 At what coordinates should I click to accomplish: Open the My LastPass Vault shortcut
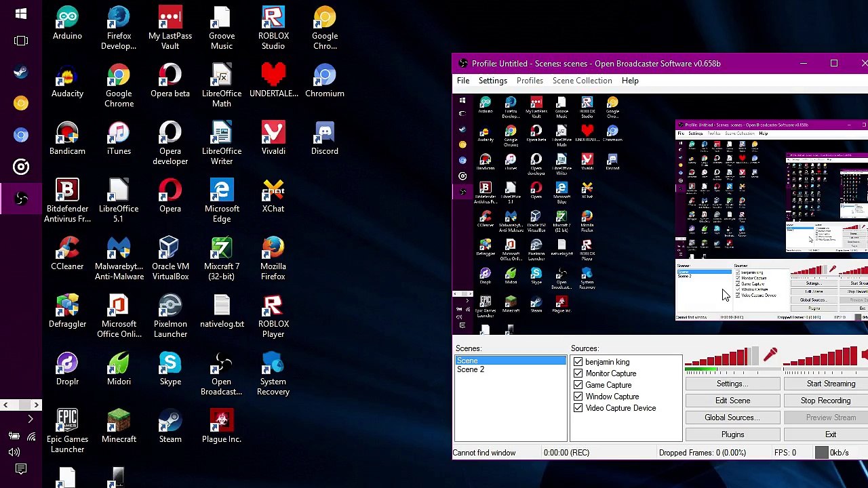[170, 28]
